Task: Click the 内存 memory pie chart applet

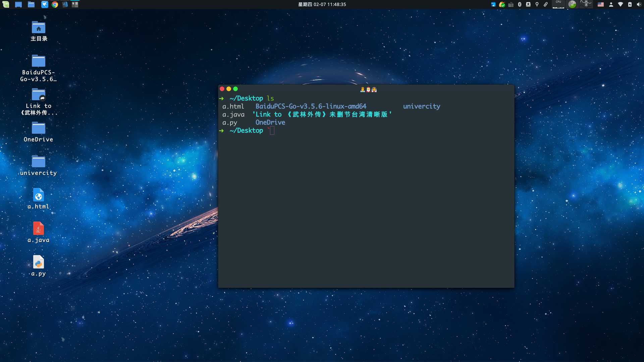Action: (x=573, y=5)
